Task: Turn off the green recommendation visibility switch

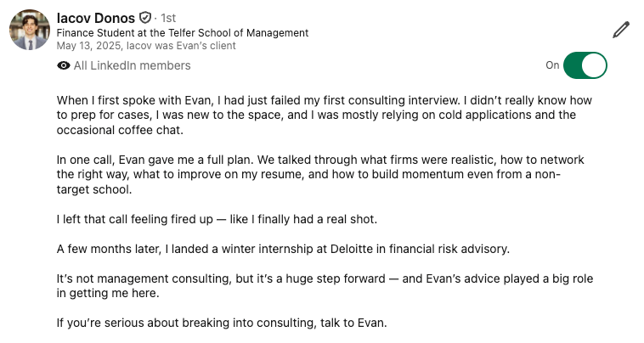Action: [585, 65]
